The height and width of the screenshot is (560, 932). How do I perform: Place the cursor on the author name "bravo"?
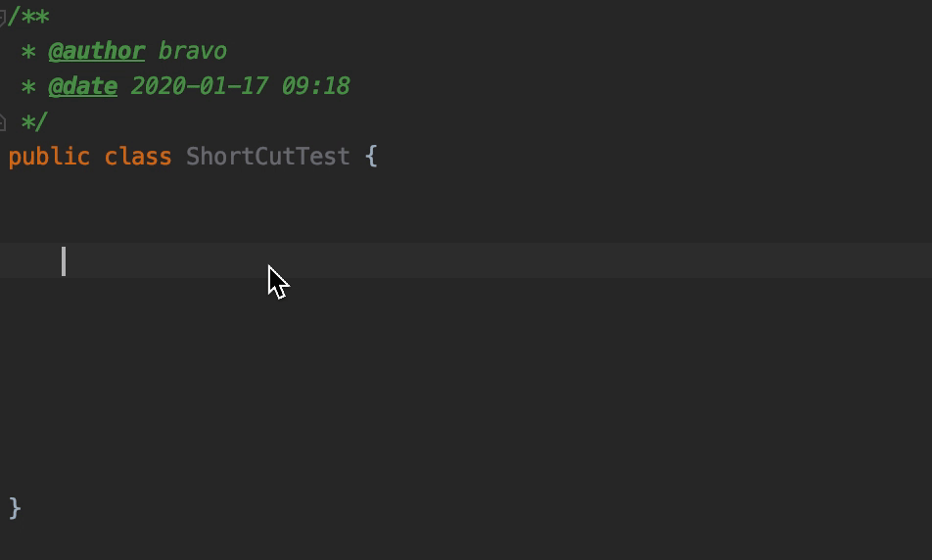(193, 52)
